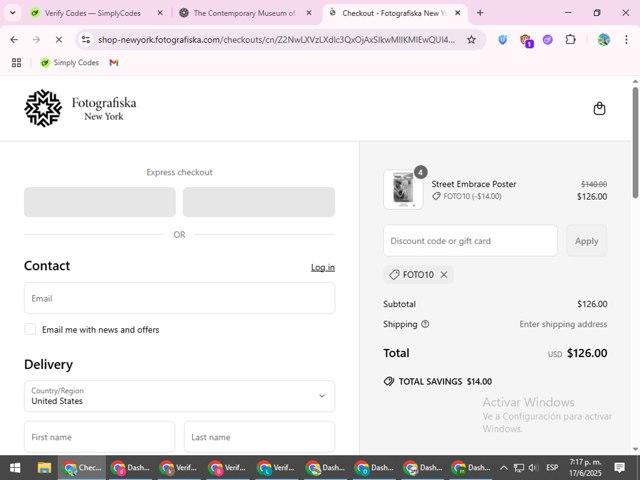640x480 pixels.
Task: Click the purple circular extension icon
Action: (547, 40)
